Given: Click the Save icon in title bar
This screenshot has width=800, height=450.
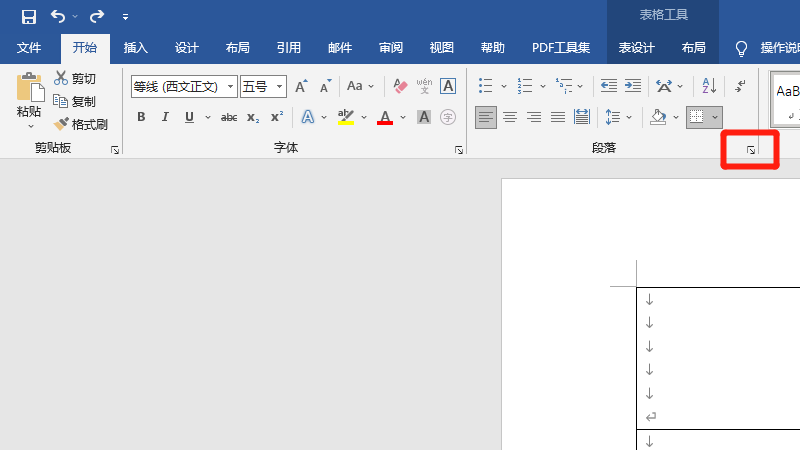Looking at the screenshot, I should tap(29, 16).
